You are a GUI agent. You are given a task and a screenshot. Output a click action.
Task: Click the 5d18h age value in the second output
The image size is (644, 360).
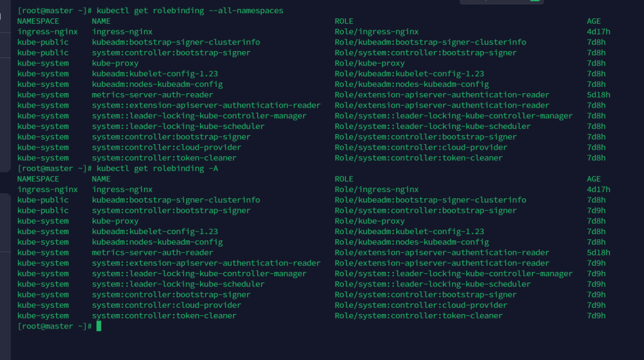[x=599, y=252]
